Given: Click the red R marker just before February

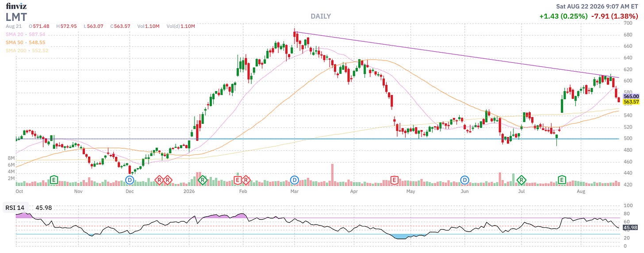Looking at the screenshot, I should [246, 180].
